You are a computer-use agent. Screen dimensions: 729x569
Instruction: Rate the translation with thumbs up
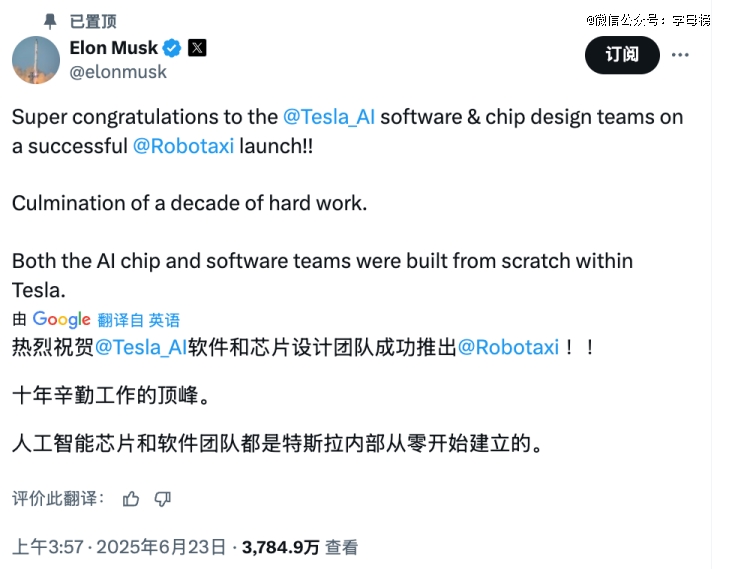131,498
